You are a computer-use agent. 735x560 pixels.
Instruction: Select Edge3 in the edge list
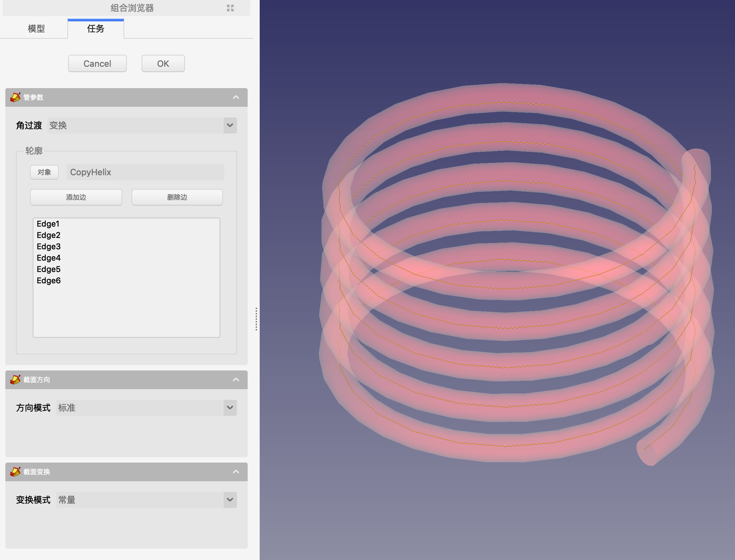(49, 247)
